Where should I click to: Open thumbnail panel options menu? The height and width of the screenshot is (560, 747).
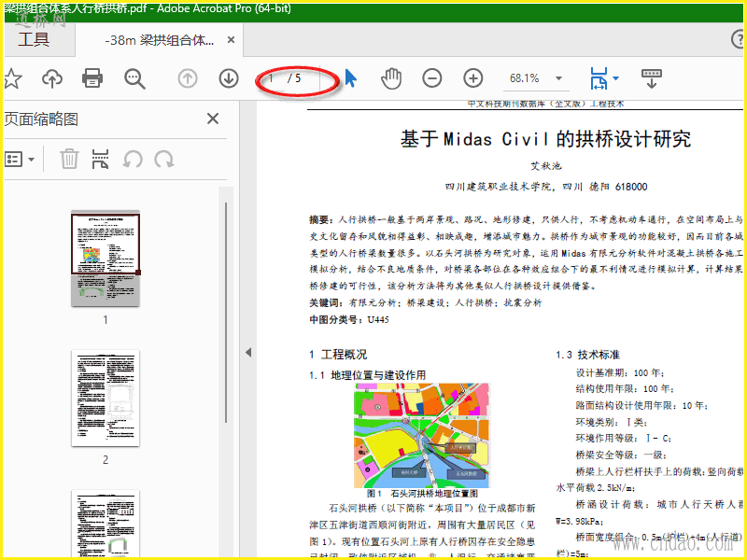(x=20, y=159)
